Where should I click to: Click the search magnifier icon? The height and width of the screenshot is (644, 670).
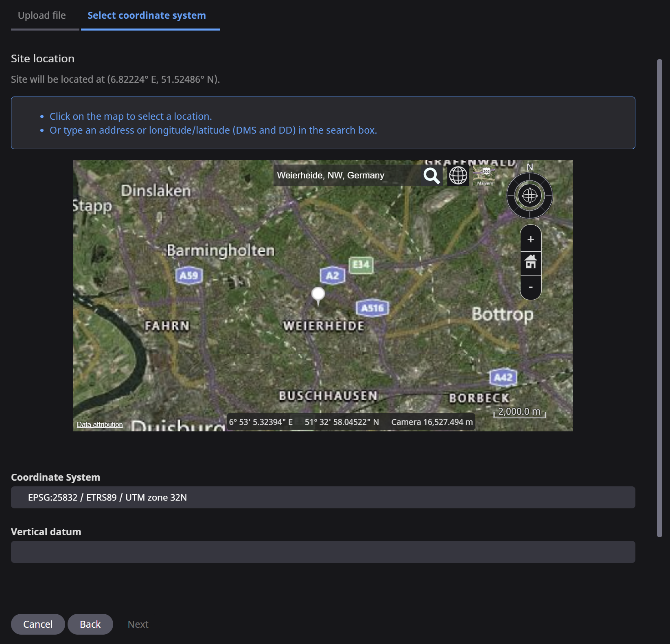coord(431,176)
